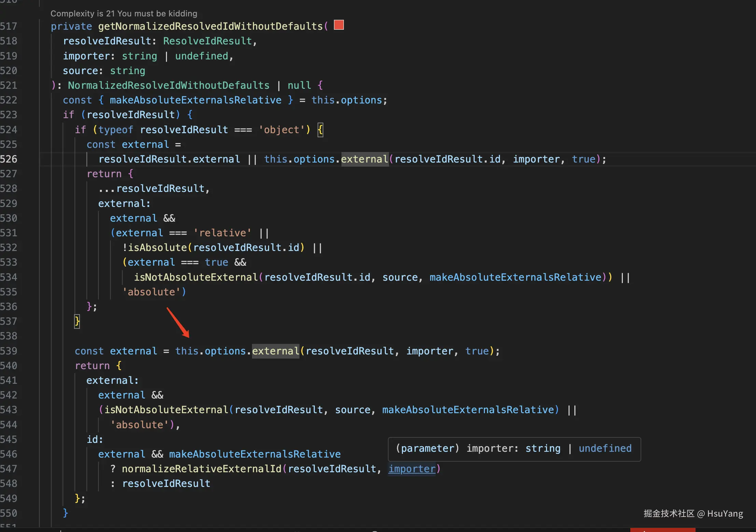Click the highlighted closing brace on line 537
Screen dimensions: 756x532
point(77,321)
